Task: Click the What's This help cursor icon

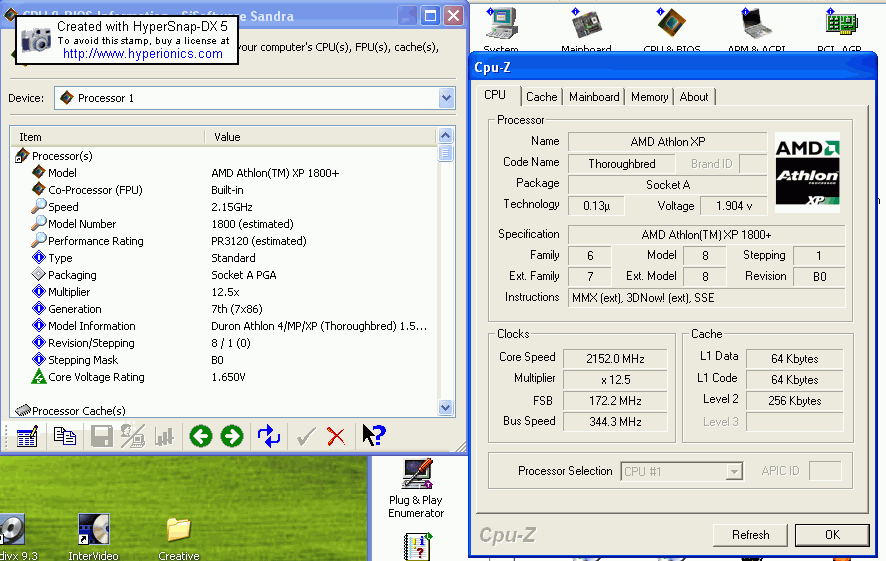Action: point(373,436)
